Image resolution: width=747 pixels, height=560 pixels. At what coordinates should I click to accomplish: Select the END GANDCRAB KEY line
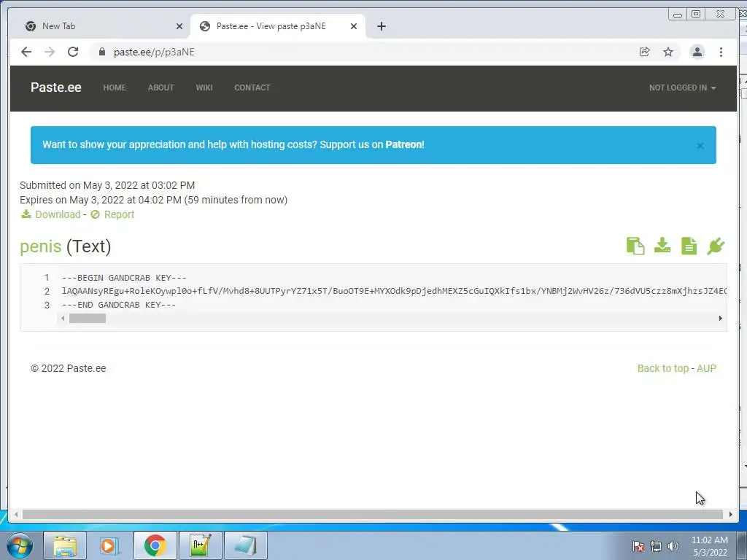(x=119, y=305)
